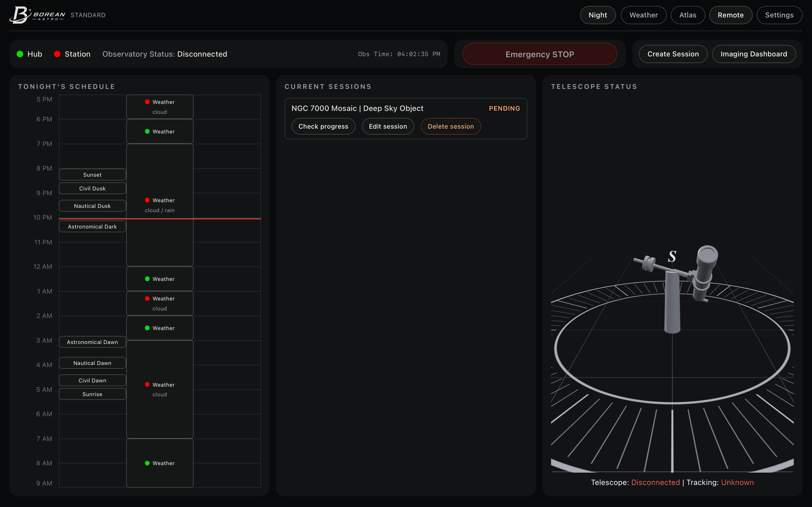
Task: Click the NGC 7000 Mosaic session title
Action: 357,108
